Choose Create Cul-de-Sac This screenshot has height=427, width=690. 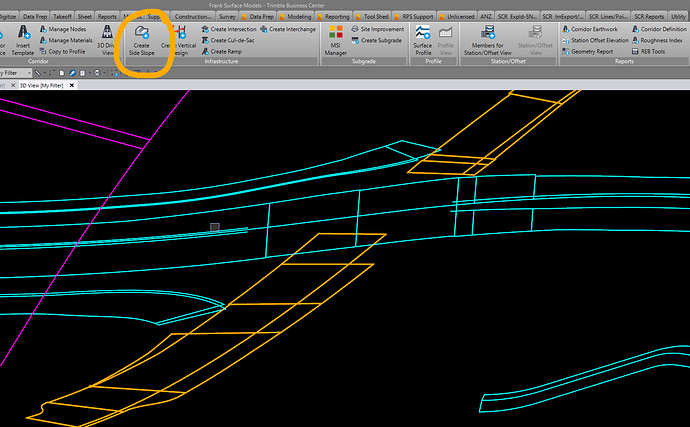(x=228, y=40)
